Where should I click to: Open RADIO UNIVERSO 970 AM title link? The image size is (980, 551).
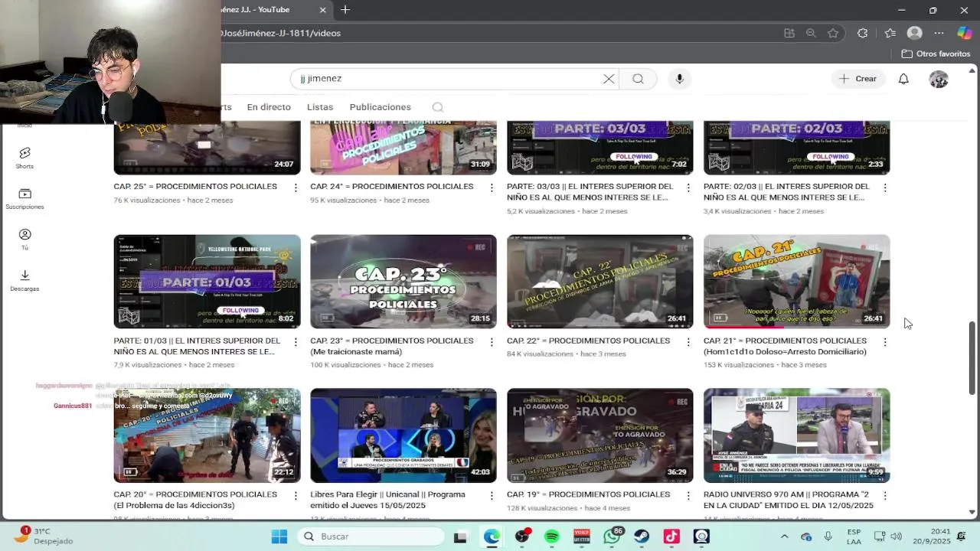pyautogui.click(x=789, y=500)
